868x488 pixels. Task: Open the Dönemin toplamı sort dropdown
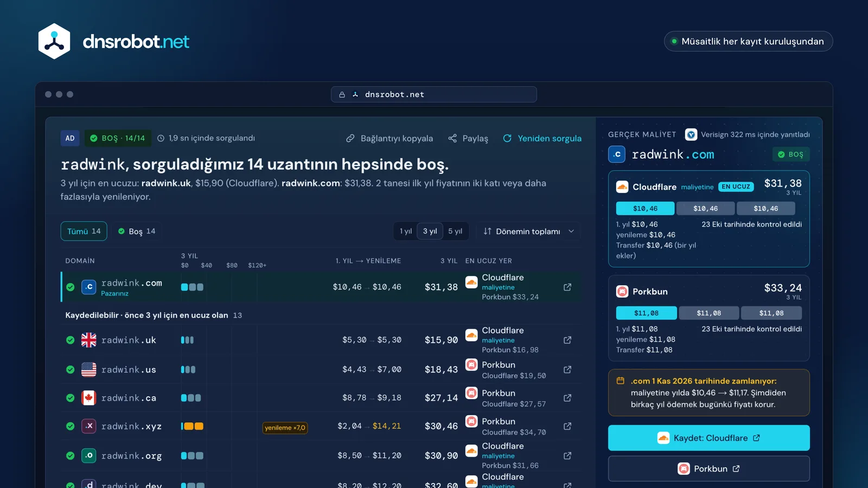[x=528, y=231]
